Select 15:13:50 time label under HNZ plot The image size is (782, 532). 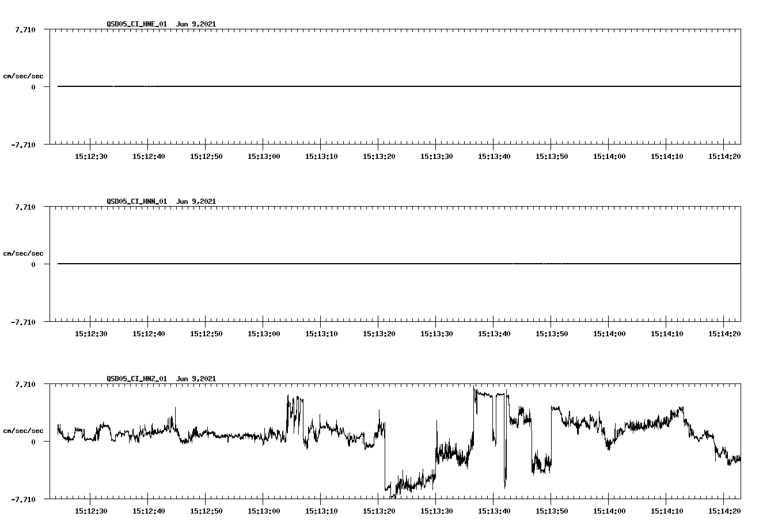click(x=552, y=511)
